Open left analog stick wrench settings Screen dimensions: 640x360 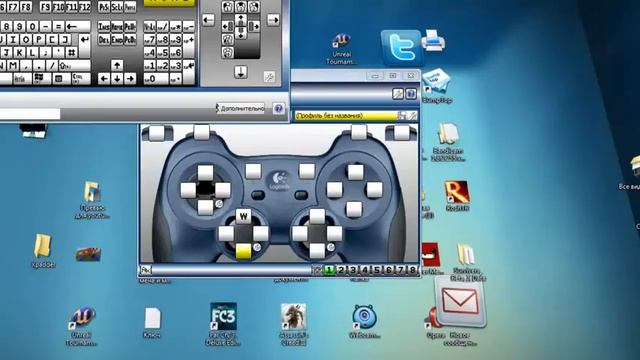click(257, 247)
